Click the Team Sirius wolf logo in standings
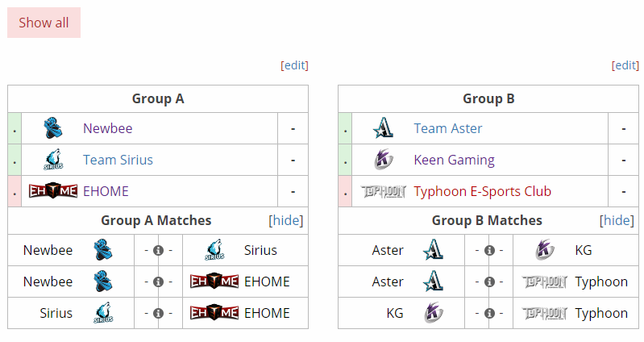Image resolution: width=644 pixels, height=342 pixels. click(x=53, y=160)
